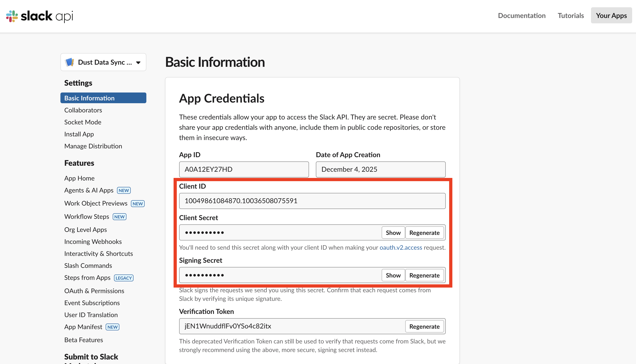Click the Slack API logo

click(x=39, y=16)
